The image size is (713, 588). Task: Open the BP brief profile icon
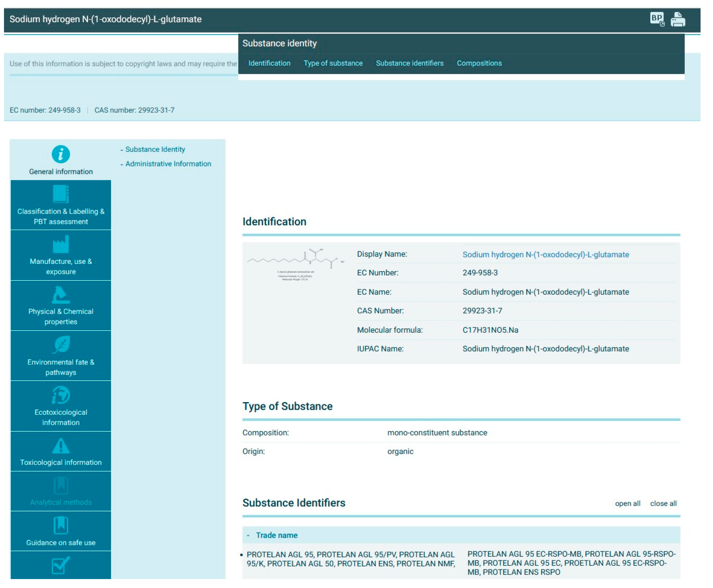657,19
